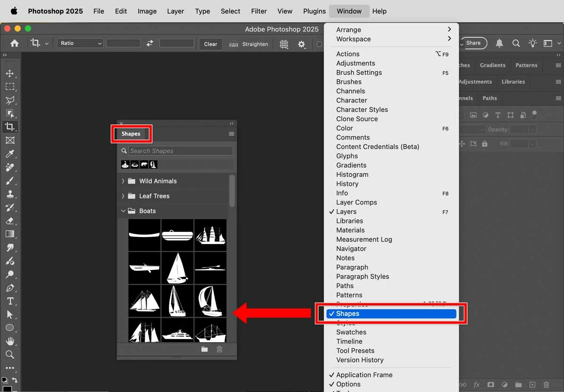Click the Straighten button
The width and height of the screenshot is (564, 392).
[249, 44]
